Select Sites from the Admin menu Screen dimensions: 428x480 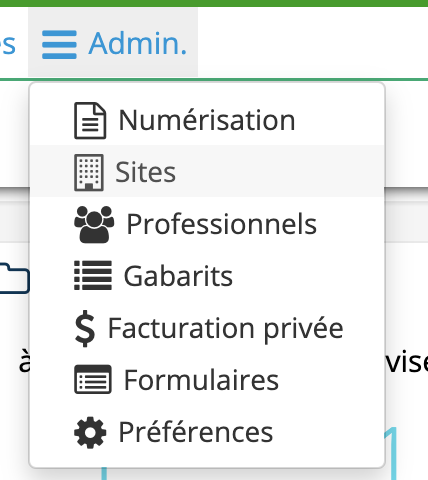[207, 171]
